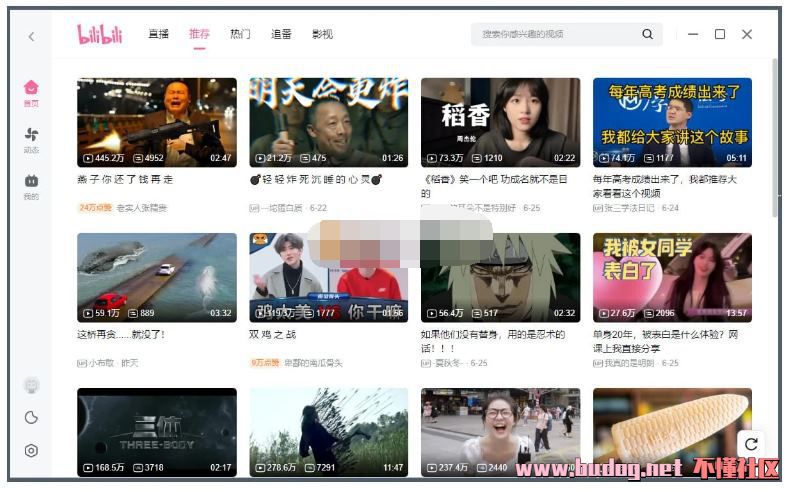Open the 我的 TV icon
Viewport: 789px width, 489px height.
31,185
